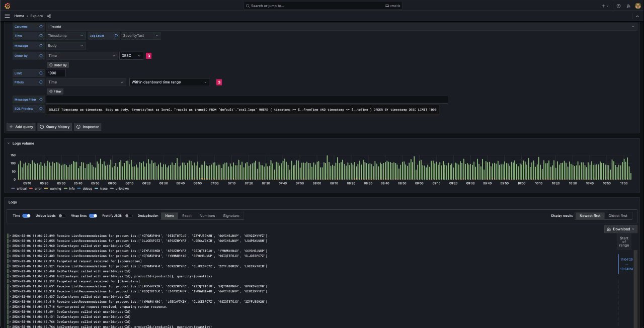Select the Exact deduplication option
Screen dimensions: 644x328
187,216
